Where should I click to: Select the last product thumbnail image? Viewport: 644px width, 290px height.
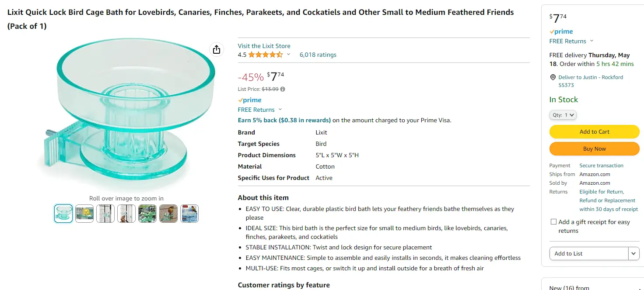coord(189,214)
